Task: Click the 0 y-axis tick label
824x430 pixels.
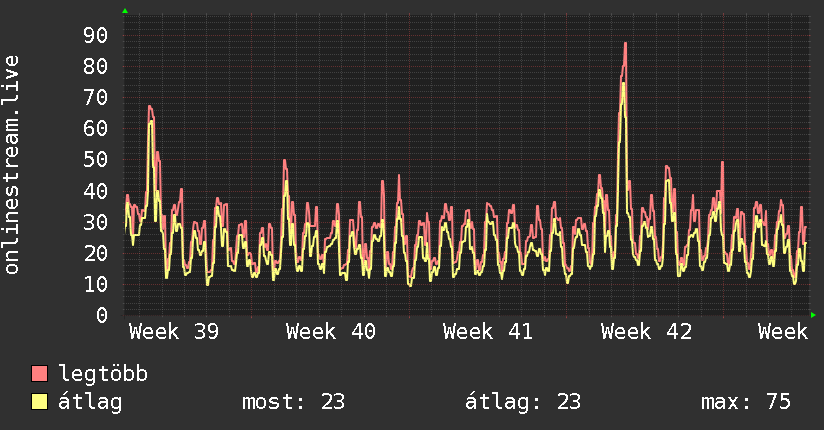Action: click(102, 315)
